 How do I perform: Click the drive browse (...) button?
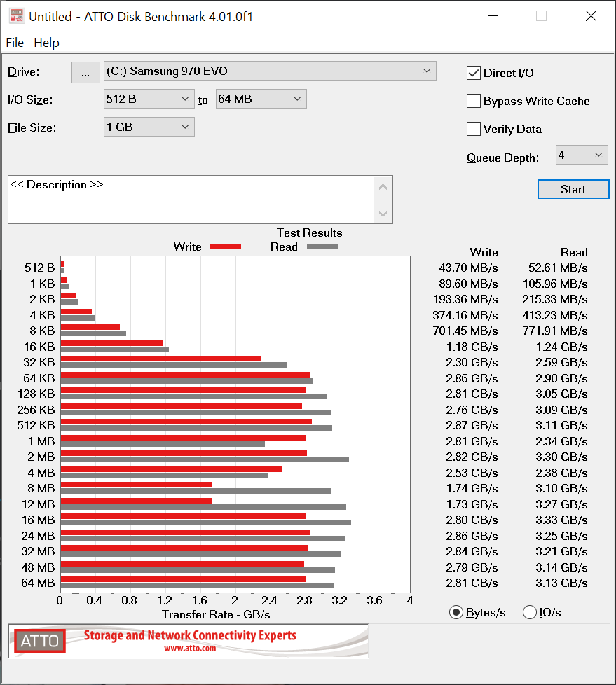pyautogui.click(x=85, y=72)
